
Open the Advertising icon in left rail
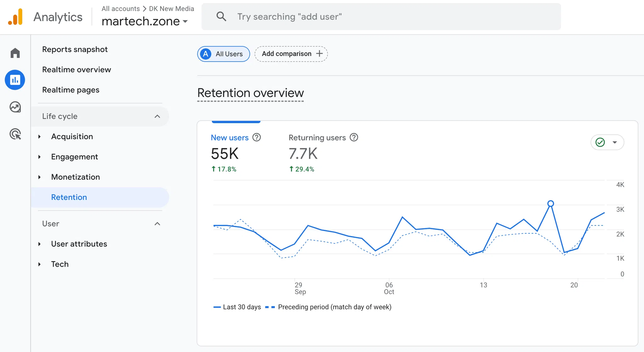[15, 134]
